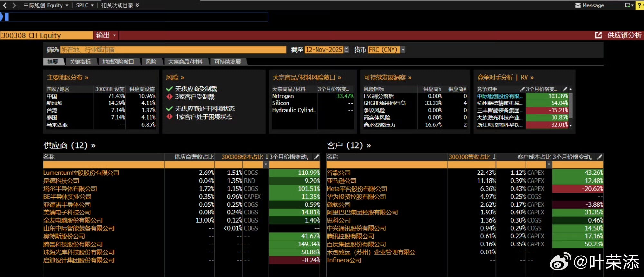Click the back navigation arrow
Viewport: 644px width, 277px height.
click(x=5, y=5)
